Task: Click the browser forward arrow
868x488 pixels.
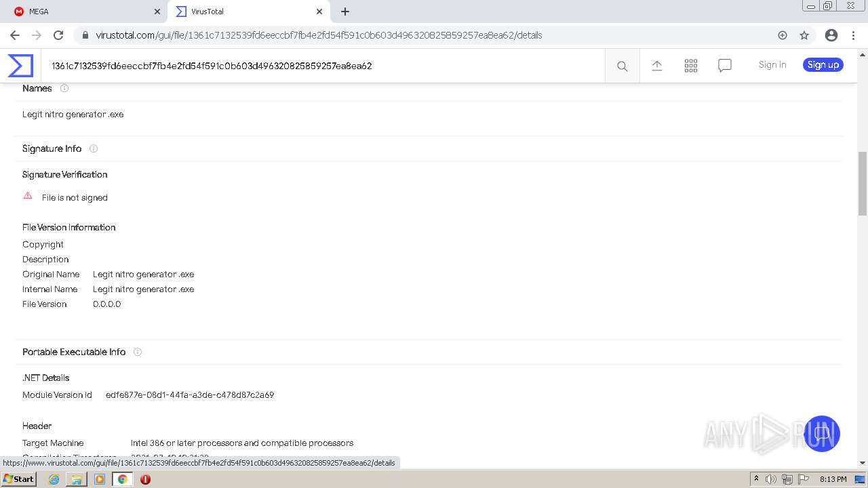Action: (x=37, y=35)
